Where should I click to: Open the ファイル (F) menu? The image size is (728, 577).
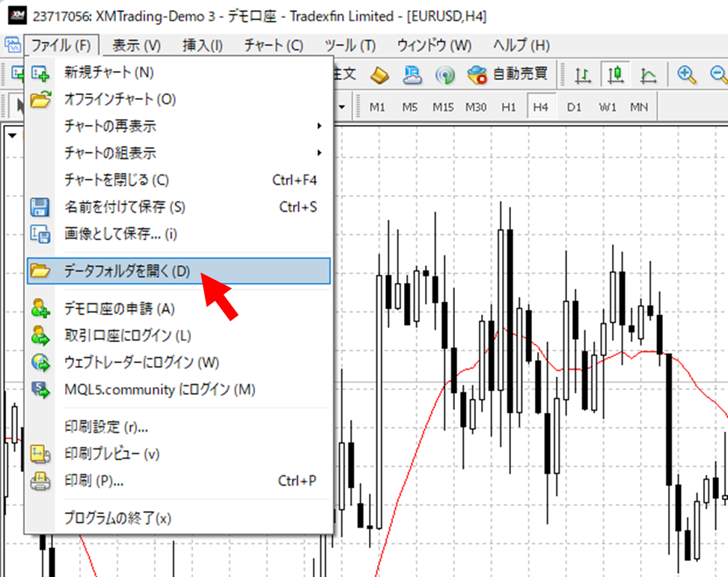tap(61, 46)
